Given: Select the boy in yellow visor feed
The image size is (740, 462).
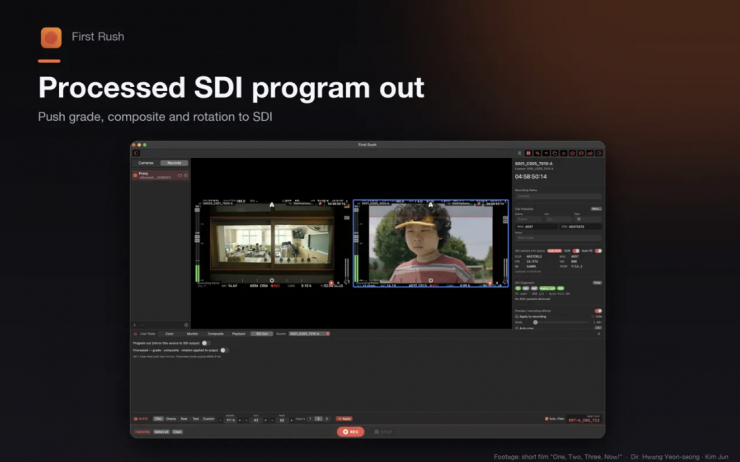Looking at the screenshot, I should click(431, 243).
